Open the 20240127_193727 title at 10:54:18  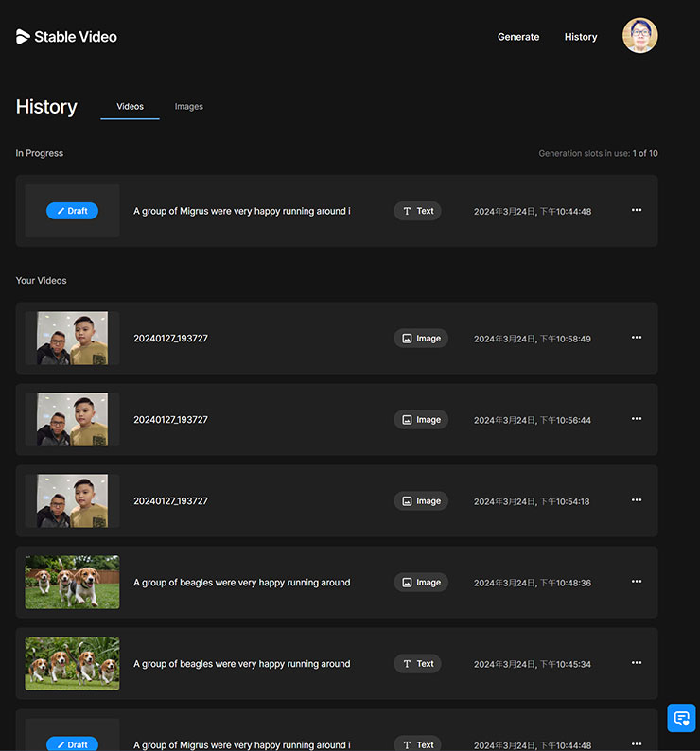click(170, 501)
